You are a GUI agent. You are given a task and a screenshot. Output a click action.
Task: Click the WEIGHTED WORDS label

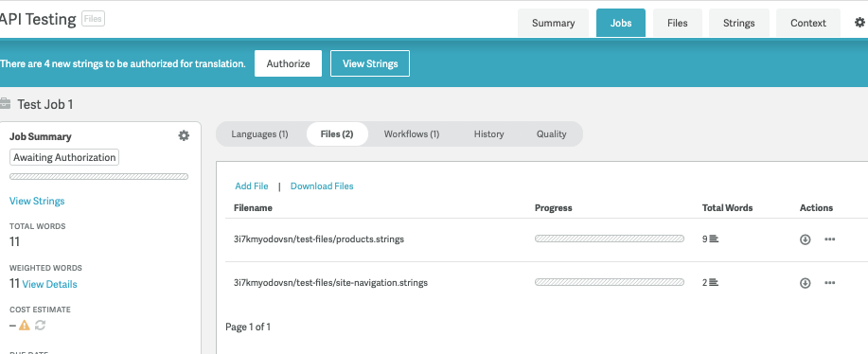tap(45, 268)
